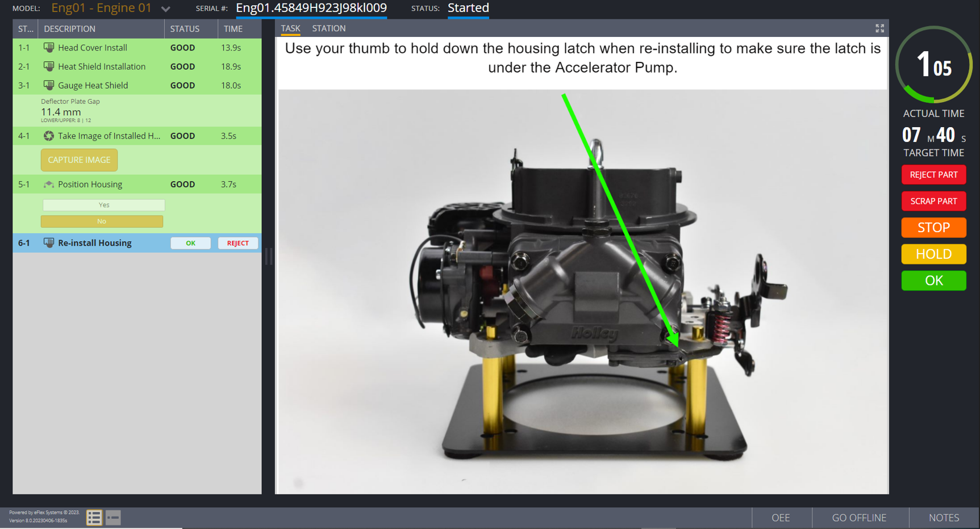This screenshot has height=529, width=980.
Task: Expand task view to fullscreen
Action: (879, 28)
